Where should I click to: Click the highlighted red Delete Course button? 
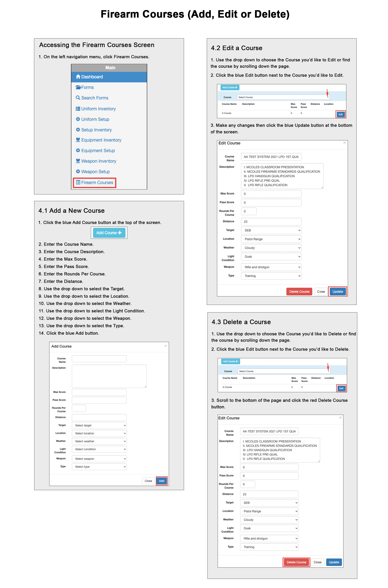296,562
